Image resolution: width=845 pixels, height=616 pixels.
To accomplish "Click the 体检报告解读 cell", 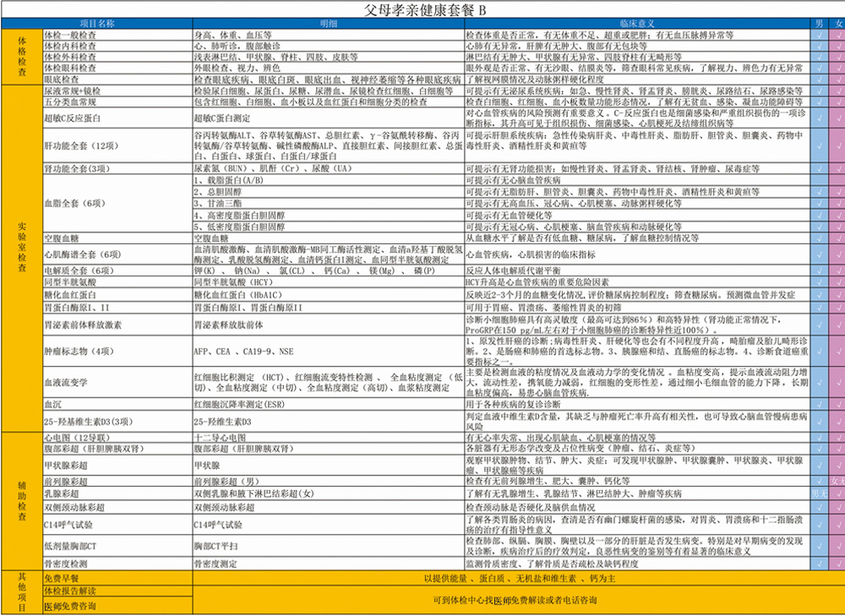I will 117,590.
